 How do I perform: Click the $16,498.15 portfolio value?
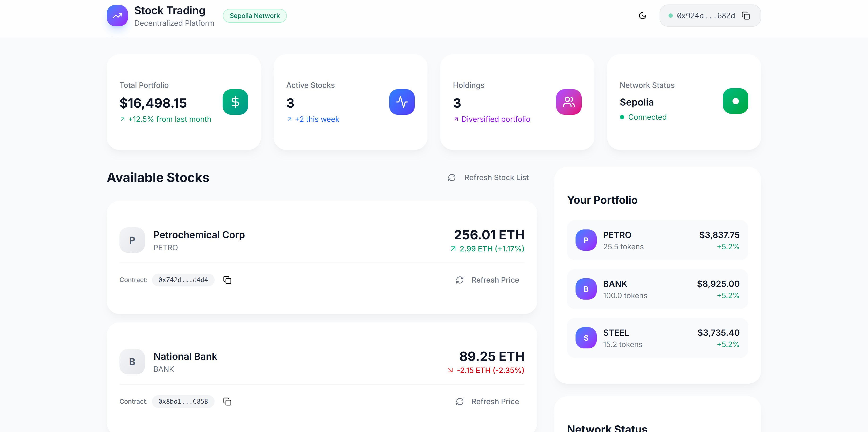click(x=153, y=103)
